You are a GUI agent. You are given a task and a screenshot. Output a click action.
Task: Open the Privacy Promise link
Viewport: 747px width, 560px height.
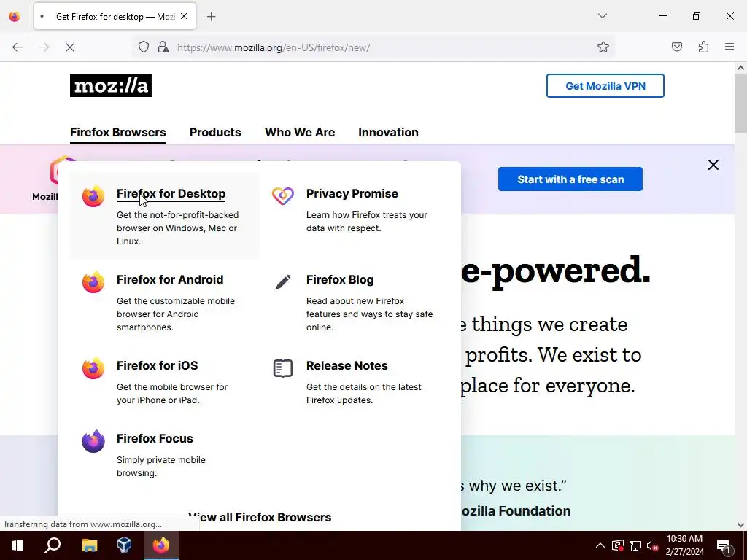click(x=352, y=194)
